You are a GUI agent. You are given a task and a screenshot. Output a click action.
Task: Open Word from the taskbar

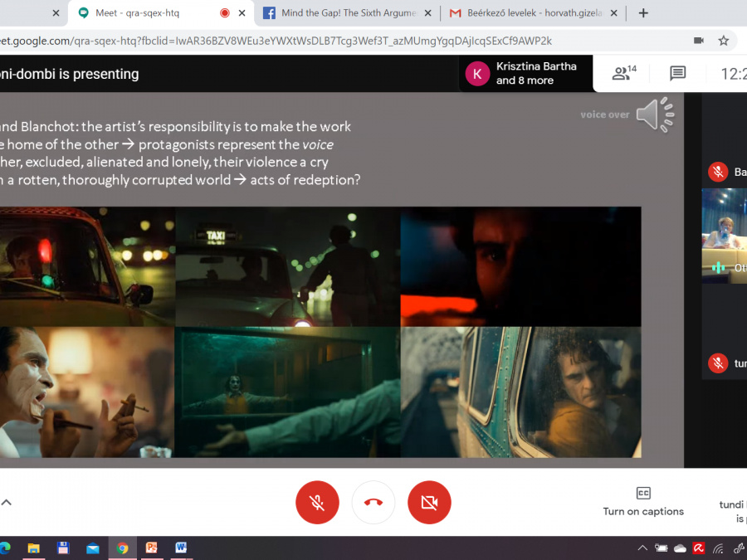coord(181,548)
